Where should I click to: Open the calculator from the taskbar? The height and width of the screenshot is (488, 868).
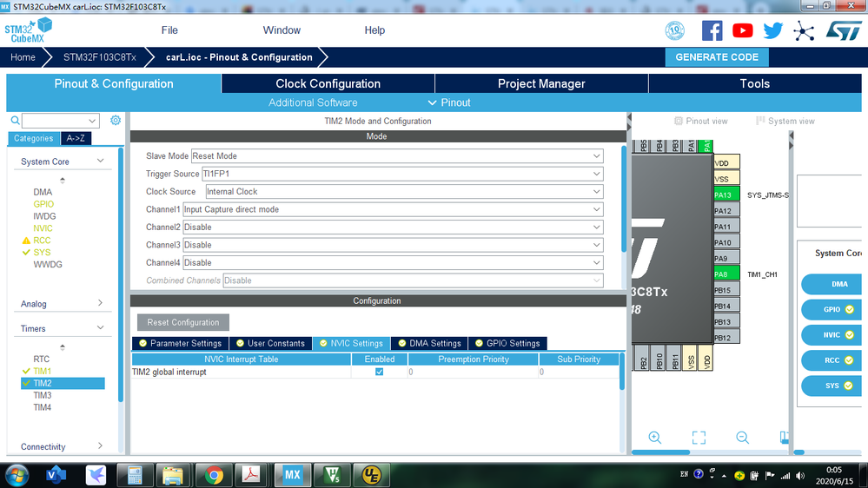[x=135, y=475]
